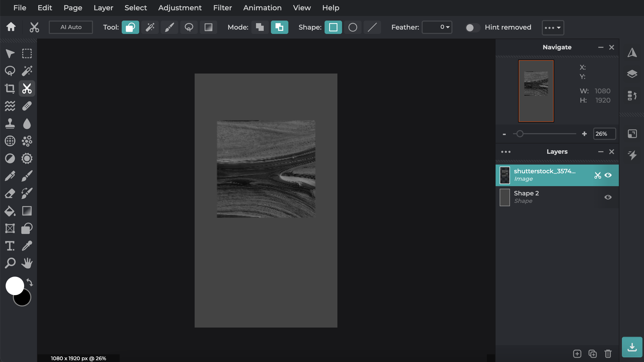
Task: Zoom in with the plus button
Action: pyautogui.click(x=584, y=134)
